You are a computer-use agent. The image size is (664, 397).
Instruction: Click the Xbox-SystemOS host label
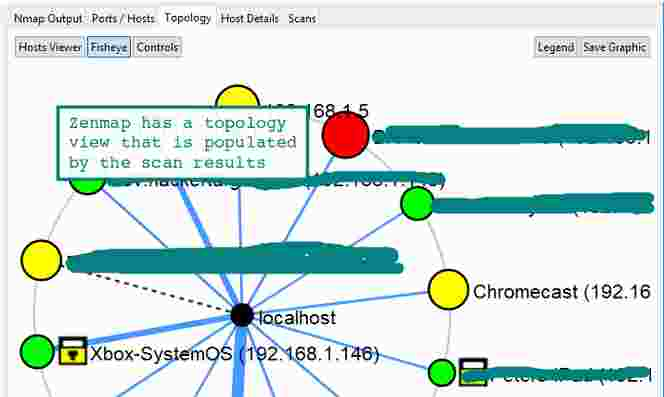[235, 353]
